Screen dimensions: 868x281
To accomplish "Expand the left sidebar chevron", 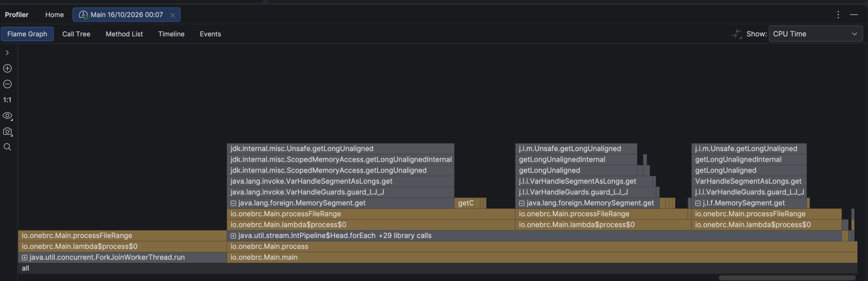I will pos(7,53).
